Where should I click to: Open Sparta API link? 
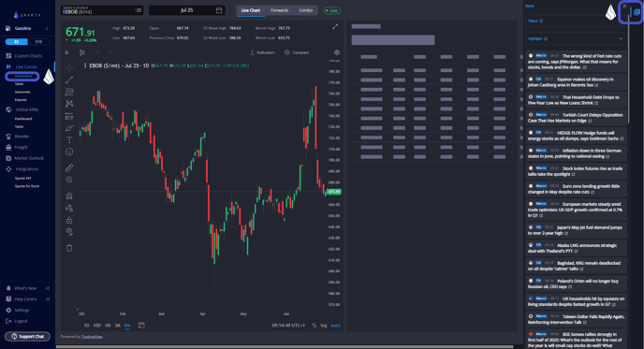pos(22,178)
